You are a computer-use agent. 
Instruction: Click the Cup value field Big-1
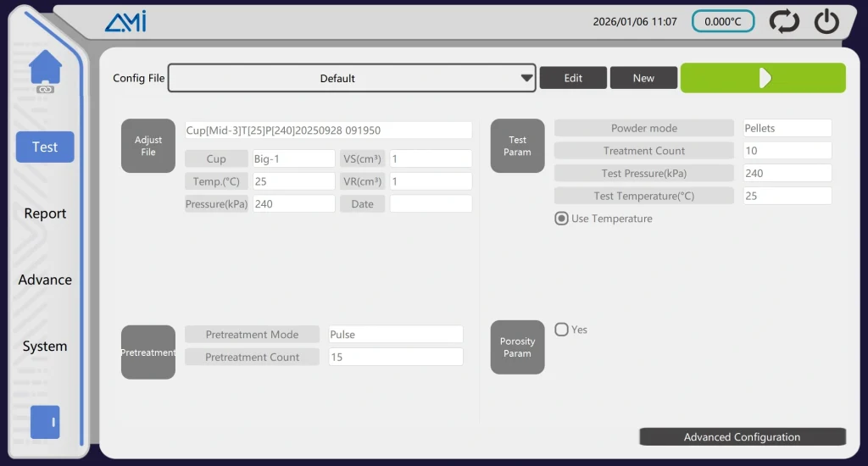[294, 158]
